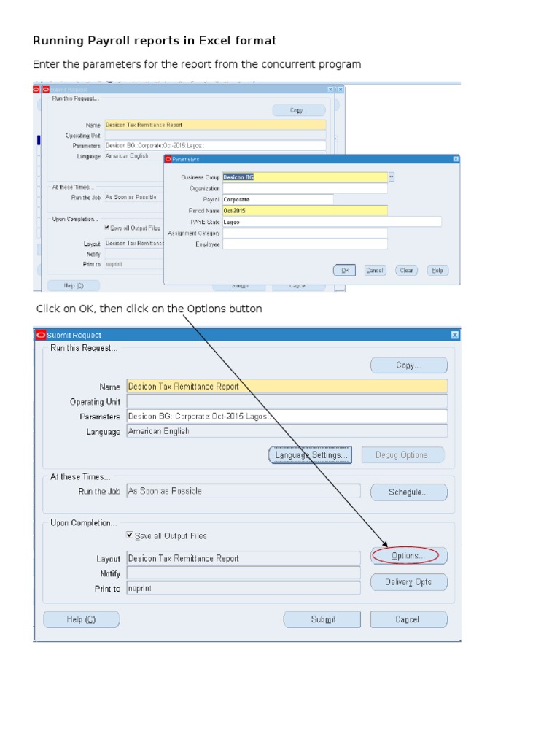
Task: Click Help (C) in upper small window
Action: [74, 285]
